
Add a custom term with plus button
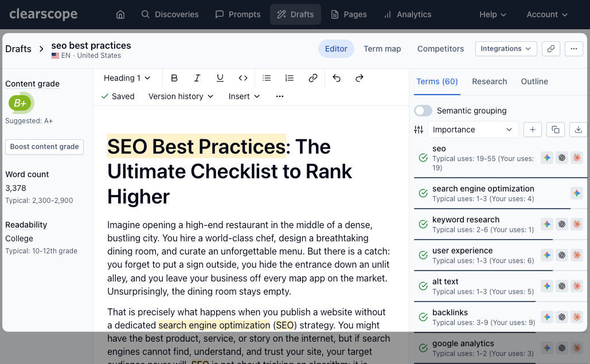(x=533, y=130)
